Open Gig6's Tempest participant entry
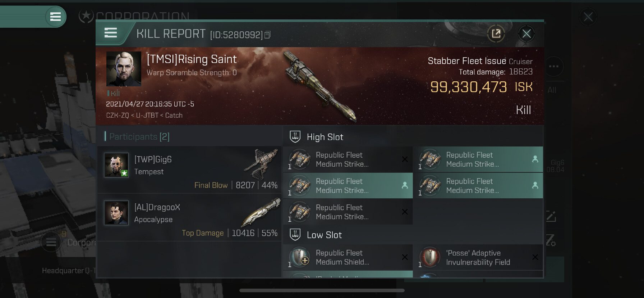This screenshot has height=298, width=644. coord(189,170)
